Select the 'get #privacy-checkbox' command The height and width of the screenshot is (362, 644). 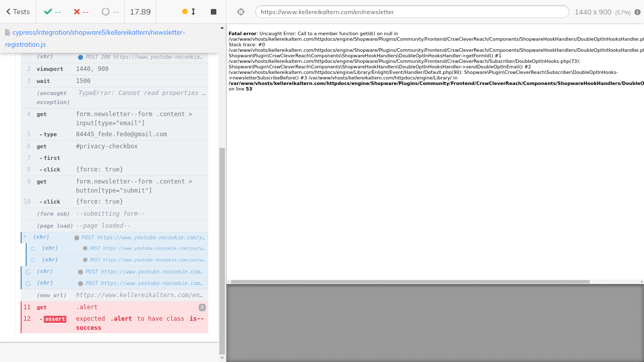[x=115, y=146]
